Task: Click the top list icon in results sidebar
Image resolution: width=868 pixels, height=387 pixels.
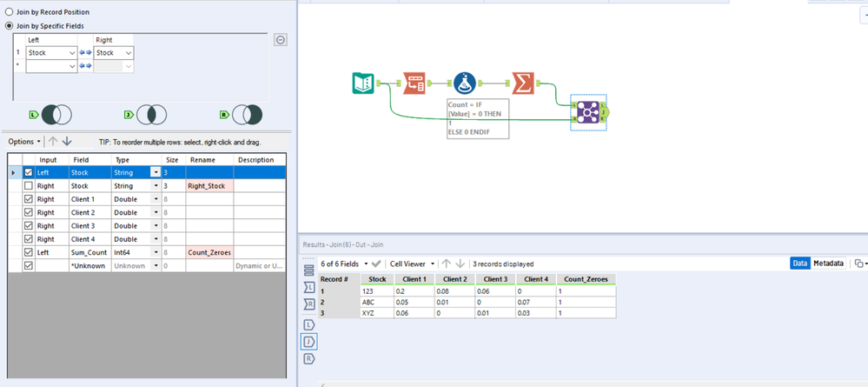Action: (x=309, y=270)
